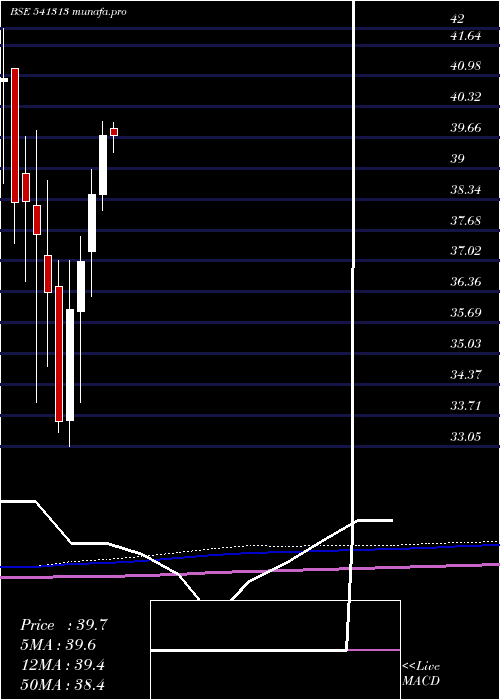Select the 36.36 price axis label
The height and width of the screenshot is (700, 500).
[x=466, y=282]
